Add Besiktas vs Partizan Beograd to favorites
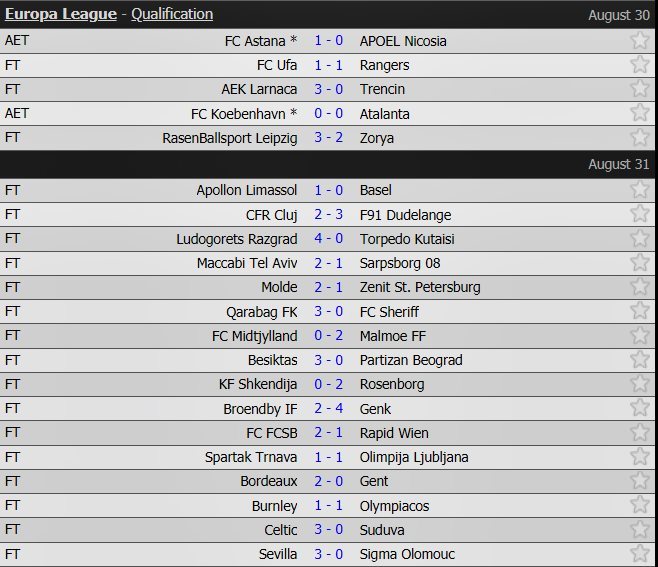 coord(639,360)
